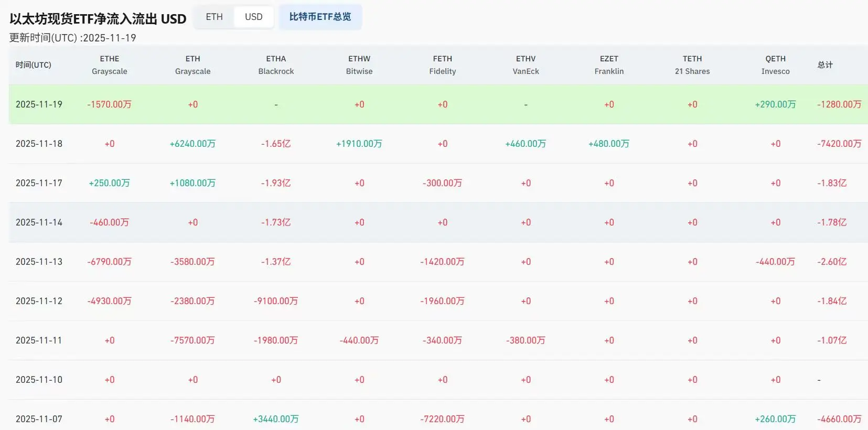Click the -2.60亿 total for 2025-11-13
This screenshot has height=430, width=868.
832,262
